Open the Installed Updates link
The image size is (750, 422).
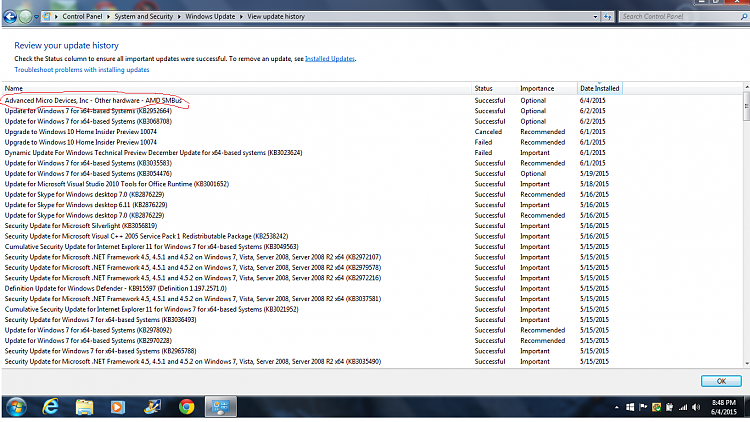pyautogui.click(x=330, y=58)
